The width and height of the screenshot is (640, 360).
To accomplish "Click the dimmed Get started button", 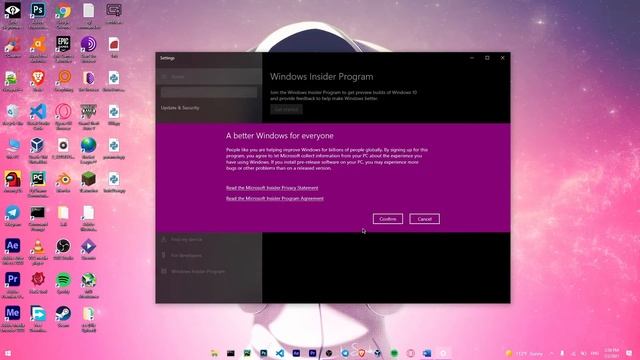I will point(286,109).
